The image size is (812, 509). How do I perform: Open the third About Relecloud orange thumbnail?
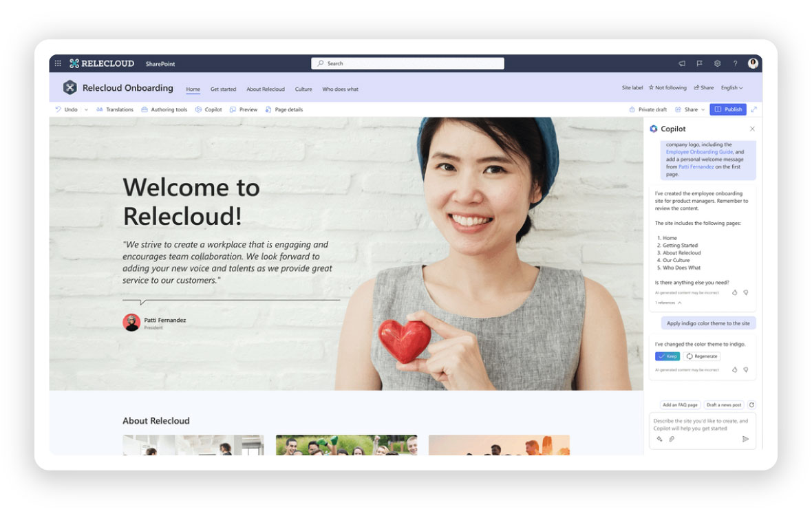point(499,445)
